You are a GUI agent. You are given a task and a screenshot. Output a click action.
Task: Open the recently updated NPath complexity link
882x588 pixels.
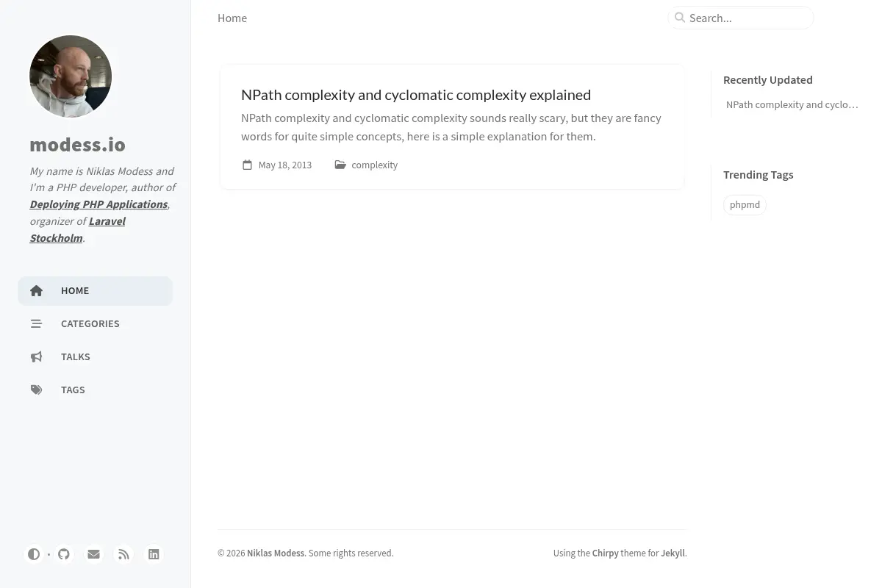pos(792,104)
